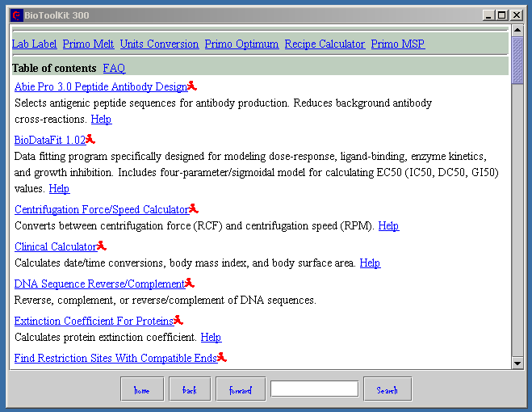Click the forward navigation button
The image size is (532, 412).
click(x=241, y=389)
